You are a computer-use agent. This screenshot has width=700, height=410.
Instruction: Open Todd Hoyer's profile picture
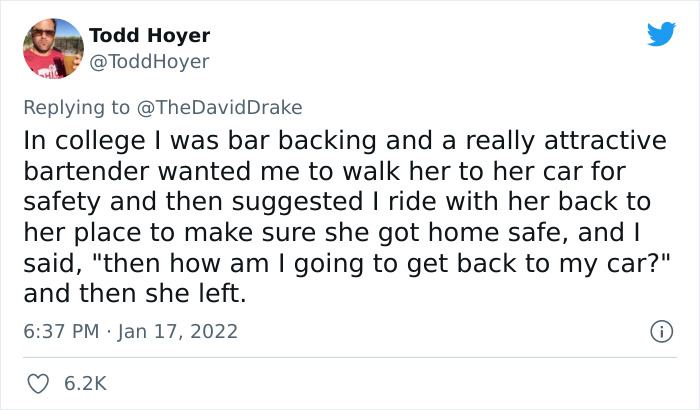click(x=51, y=48)
